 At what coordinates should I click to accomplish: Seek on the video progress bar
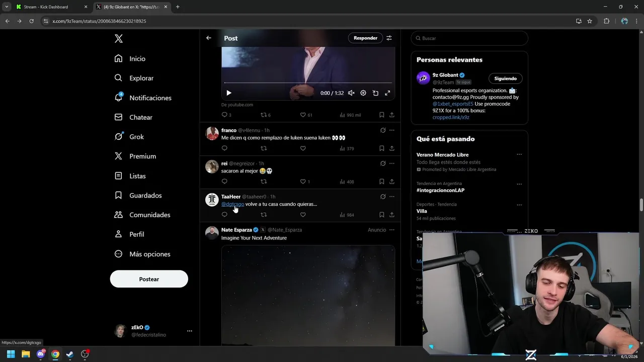pyautogui.click(x=308, y=83)
